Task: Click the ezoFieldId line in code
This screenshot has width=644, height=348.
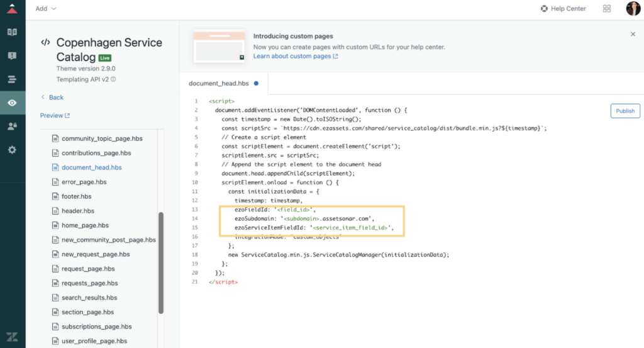Action: click(x=275, y=210)
